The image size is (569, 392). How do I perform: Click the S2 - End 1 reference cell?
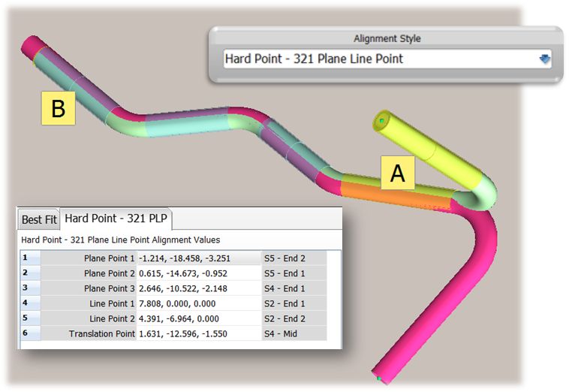[293, 303]
